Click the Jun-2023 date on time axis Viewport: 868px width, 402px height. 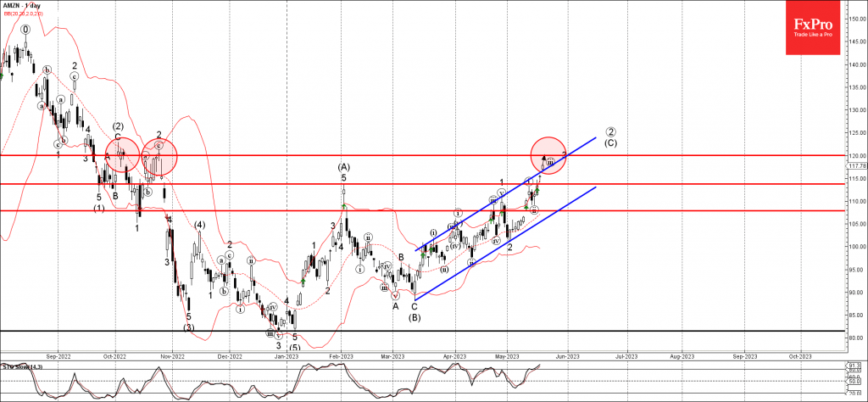[x=567, y=357]
